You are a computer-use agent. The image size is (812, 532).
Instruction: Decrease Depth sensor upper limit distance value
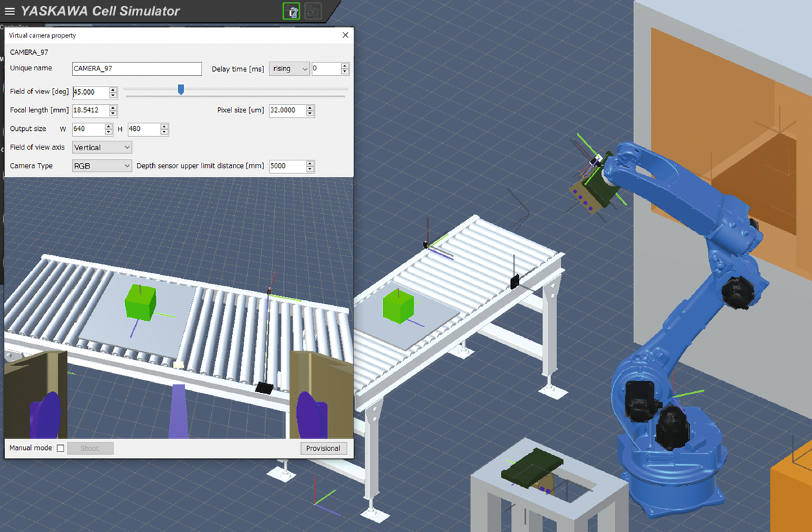point(310,169)
